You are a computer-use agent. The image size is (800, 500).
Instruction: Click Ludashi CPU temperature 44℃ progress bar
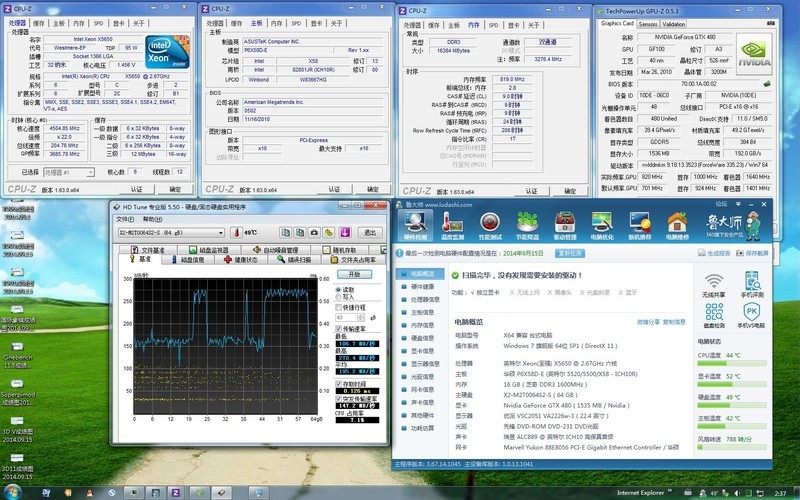click(x=732, y=363)
